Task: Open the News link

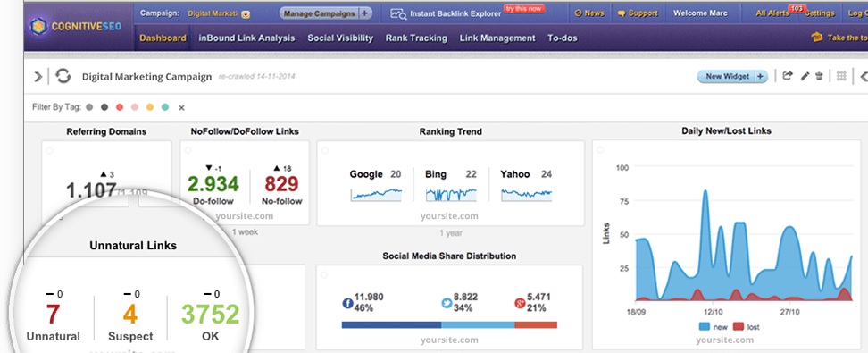Action: point(590,13)
